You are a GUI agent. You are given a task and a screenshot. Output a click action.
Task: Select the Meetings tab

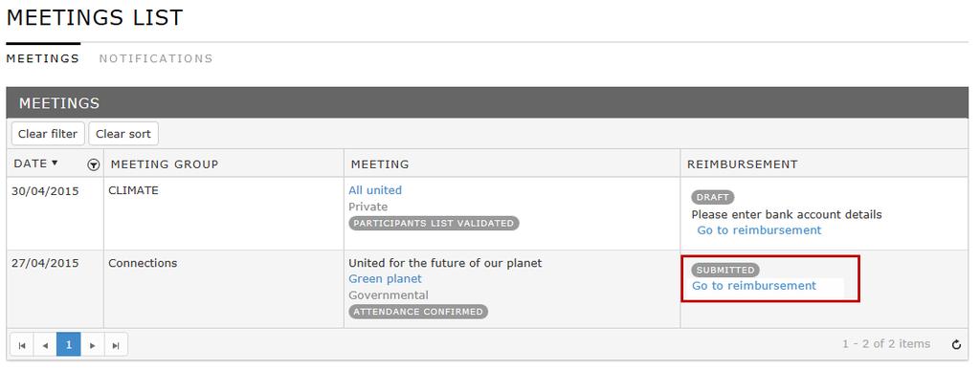[x=43, y=58]
